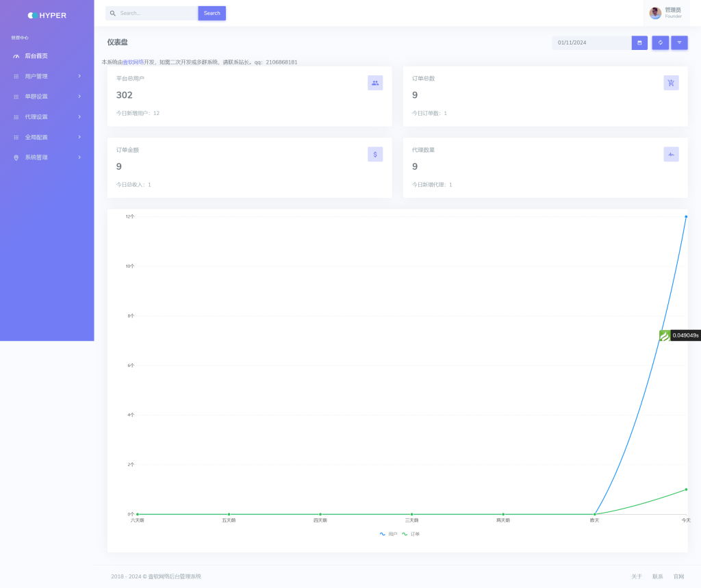Expand the 单群设置 sidebar menu
The height and width of the screenshot is (588, 701).
47,97
